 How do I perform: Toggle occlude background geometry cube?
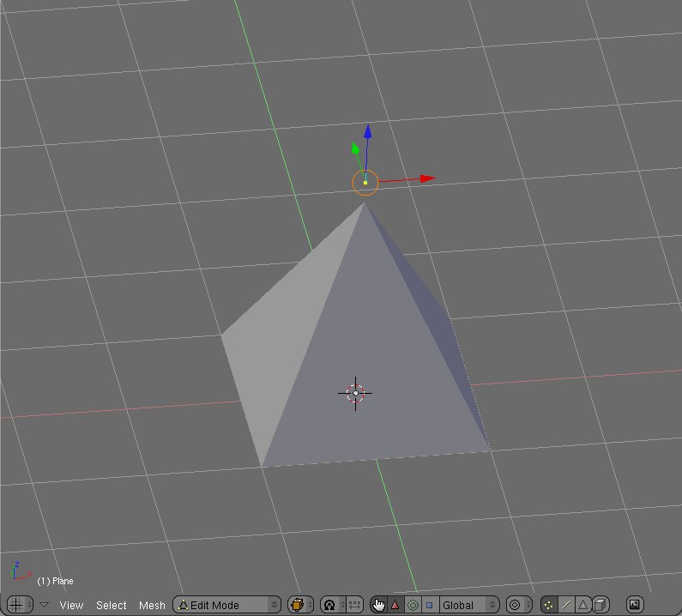tap(601, 605)
